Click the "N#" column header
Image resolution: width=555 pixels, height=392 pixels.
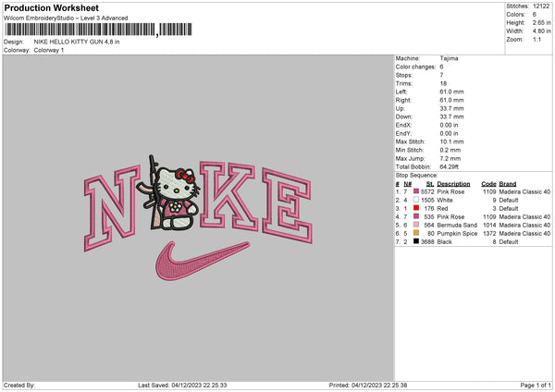click(407, 184)
